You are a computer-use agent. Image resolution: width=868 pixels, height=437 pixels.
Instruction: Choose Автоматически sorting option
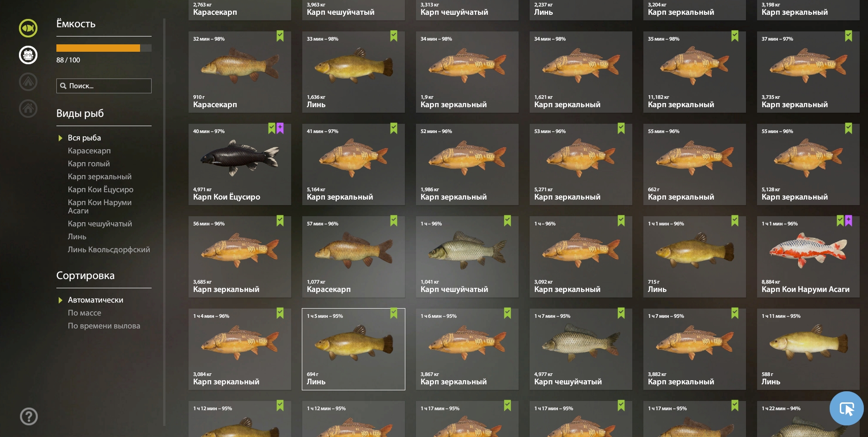click(x=96, y=300)
